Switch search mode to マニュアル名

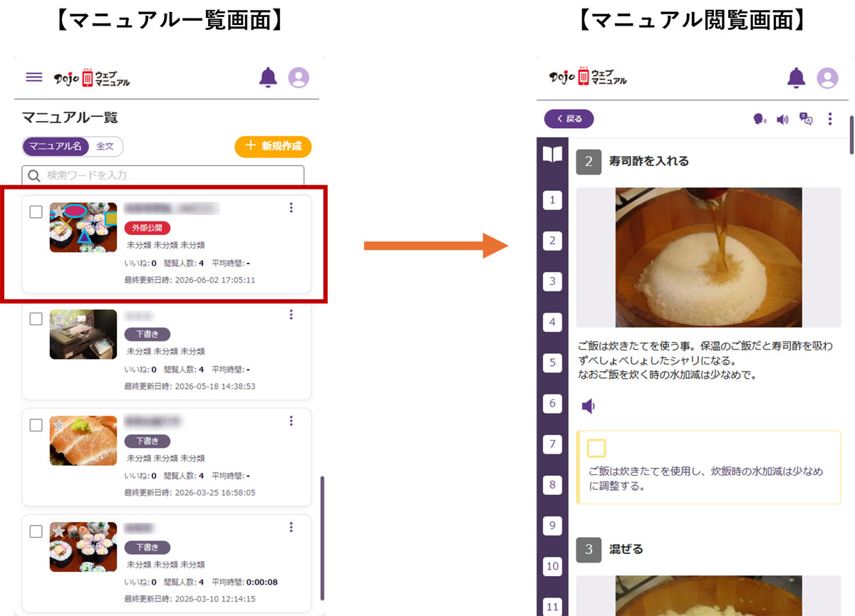point(56,147)
